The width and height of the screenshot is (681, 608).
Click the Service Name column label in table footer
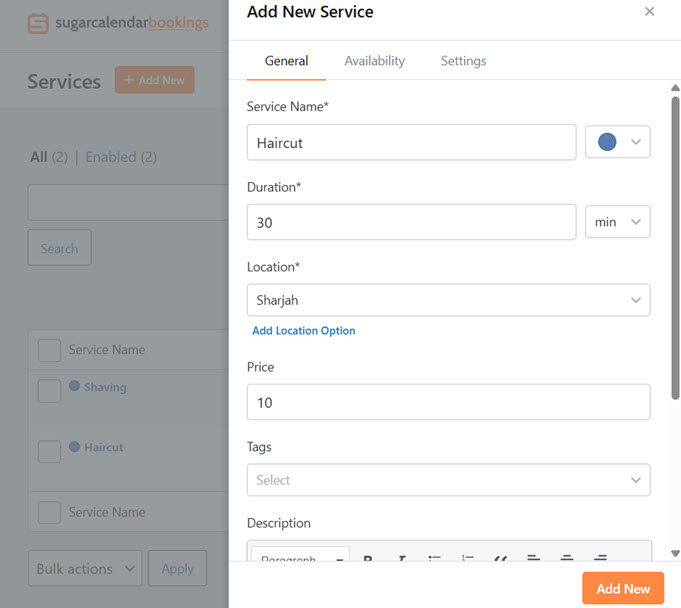point(107,512)
